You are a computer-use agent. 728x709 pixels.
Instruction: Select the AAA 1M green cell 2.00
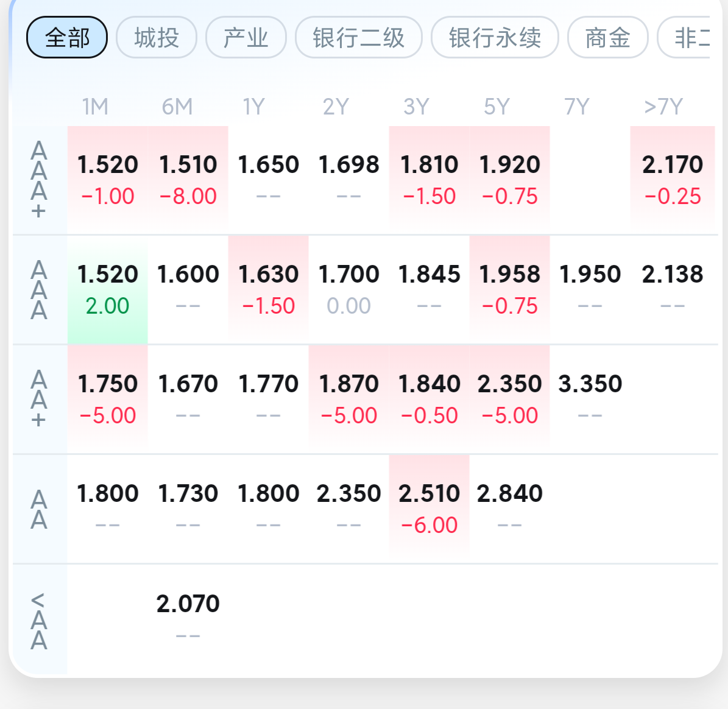[x=108, y=290]
